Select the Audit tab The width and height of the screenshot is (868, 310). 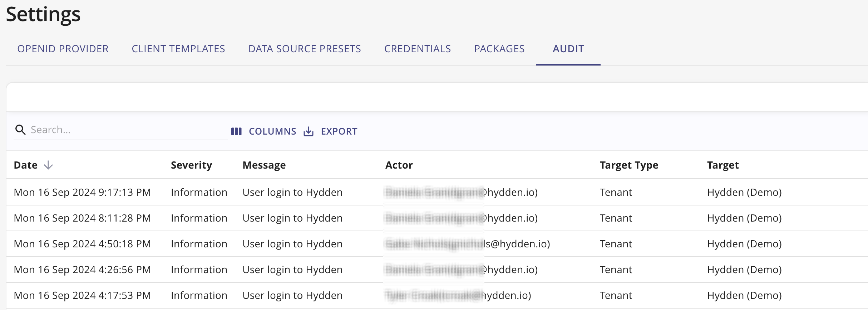click(568, 49)
